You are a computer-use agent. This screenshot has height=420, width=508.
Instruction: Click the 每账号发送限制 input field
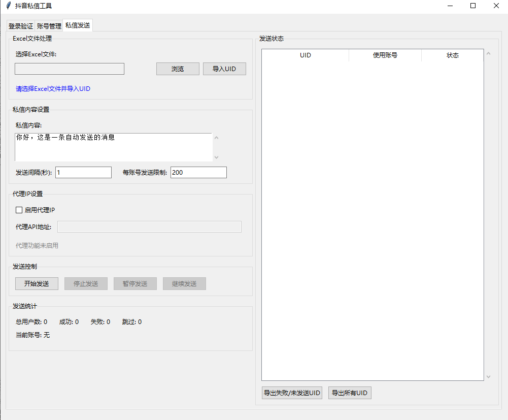pyautogui.click(x=198, y=172)
